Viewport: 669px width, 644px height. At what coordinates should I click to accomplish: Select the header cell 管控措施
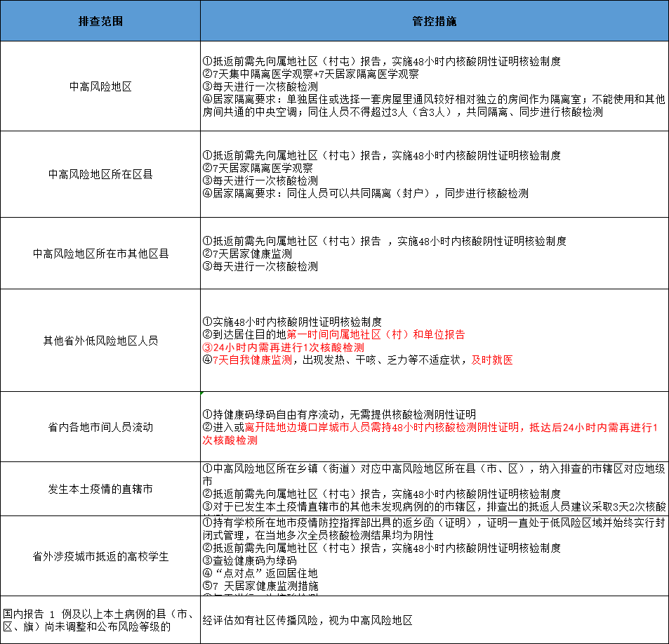tap(435, 21)
